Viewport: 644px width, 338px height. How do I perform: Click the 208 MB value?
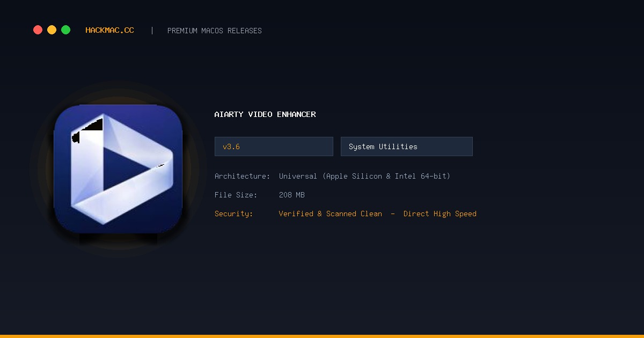pyautogui.click(x=292, y=195)
